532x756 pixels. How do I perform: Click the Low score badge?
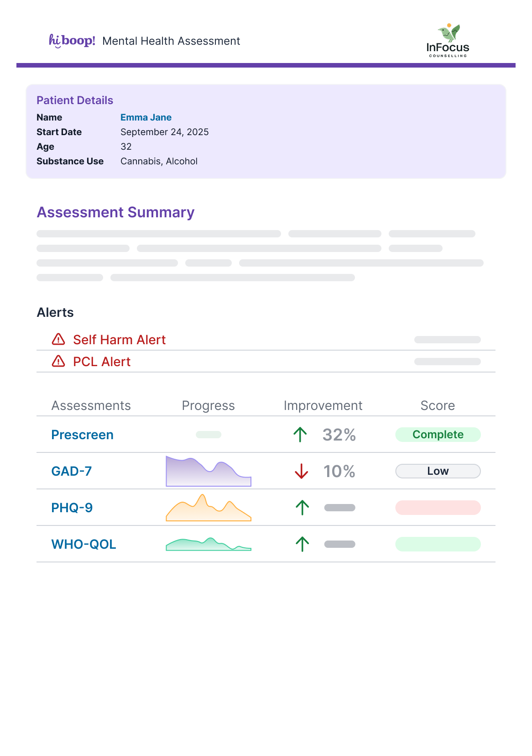[x=438, y=471]
